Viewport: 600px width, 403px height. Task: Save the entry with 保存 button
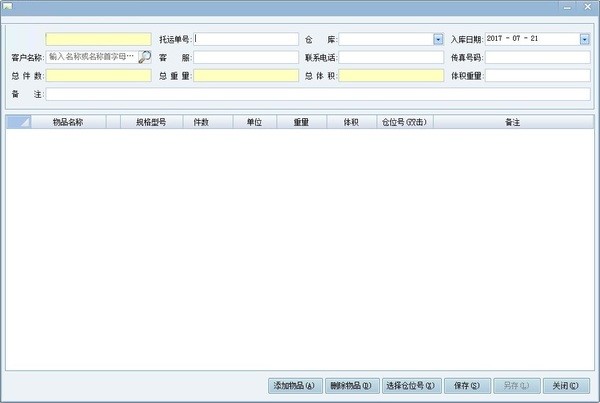click(x=468, y=385)
